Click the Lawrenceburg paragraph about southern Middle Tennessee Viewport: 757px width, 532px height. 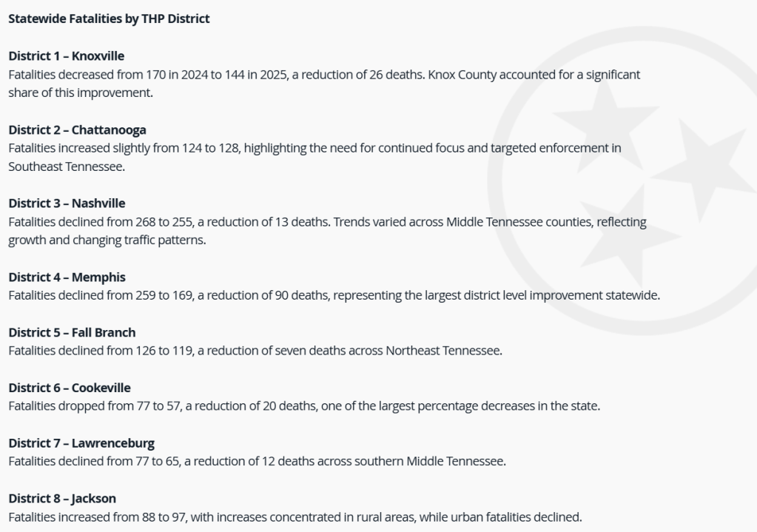(x=257, y=462)
